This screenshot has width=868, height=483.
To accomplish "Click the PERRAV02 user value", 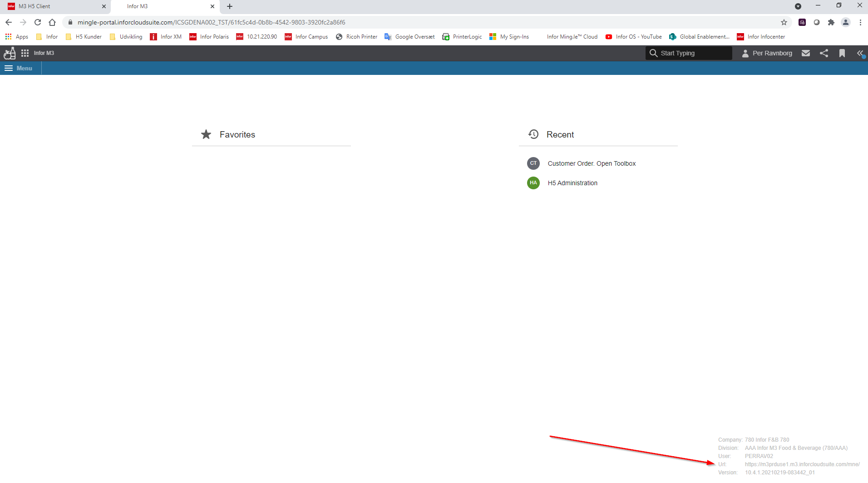I will (759, 456).
